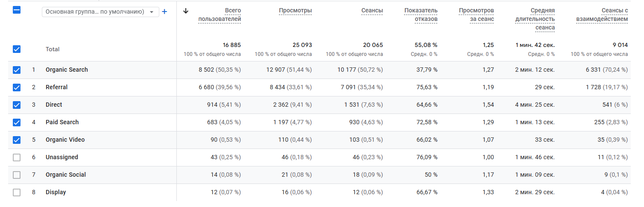Image resolution: width=644 pixels, height=207 pixels.
Task: Uncheck the Paid Search row checkbox
Action: (17, 122)
